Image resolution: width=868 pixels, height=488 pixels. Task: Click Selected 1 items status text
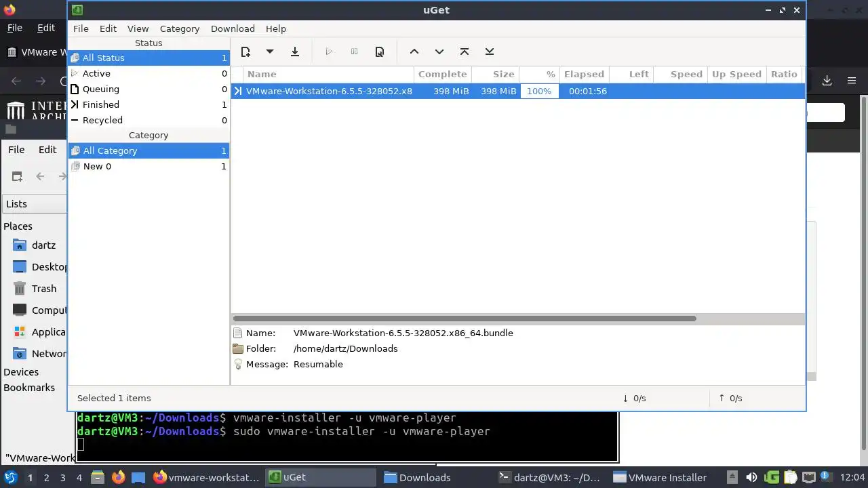(x=114, y=398)
